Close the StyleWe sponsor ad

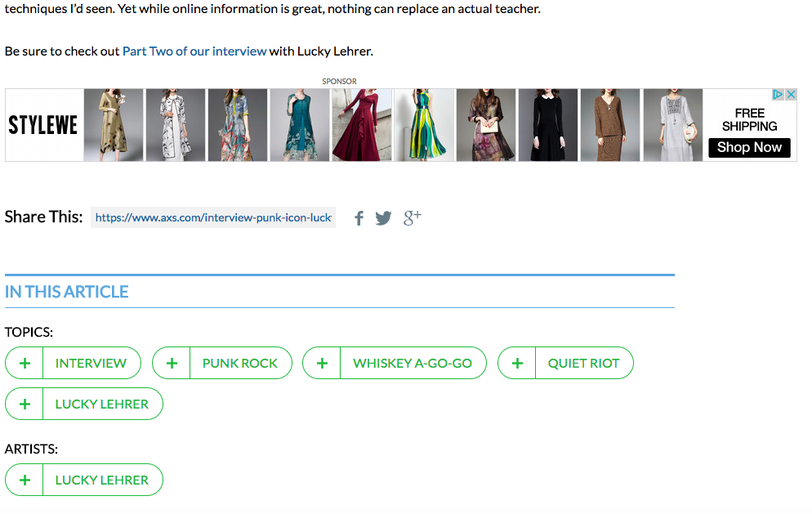point(791,95)
